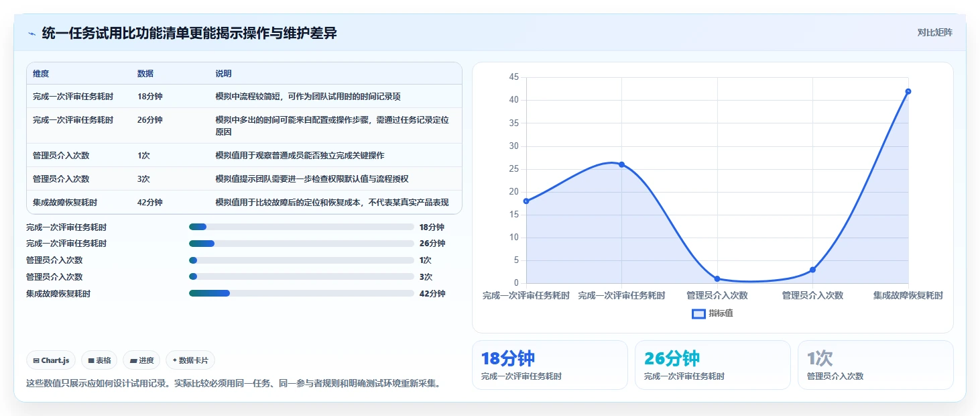The image size is (980, 416).
Task: Click the chart data point at value 18
Action: pos(526,201)
